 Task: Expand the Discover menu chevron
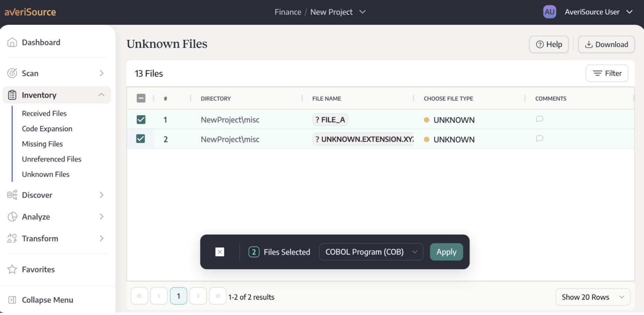(101, 195)
